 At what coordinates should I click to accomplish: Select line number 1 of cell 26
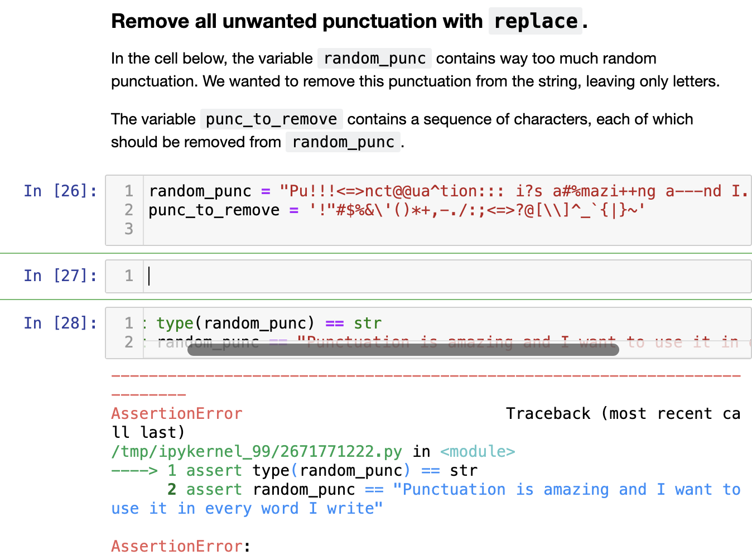(x=129, y=190)
